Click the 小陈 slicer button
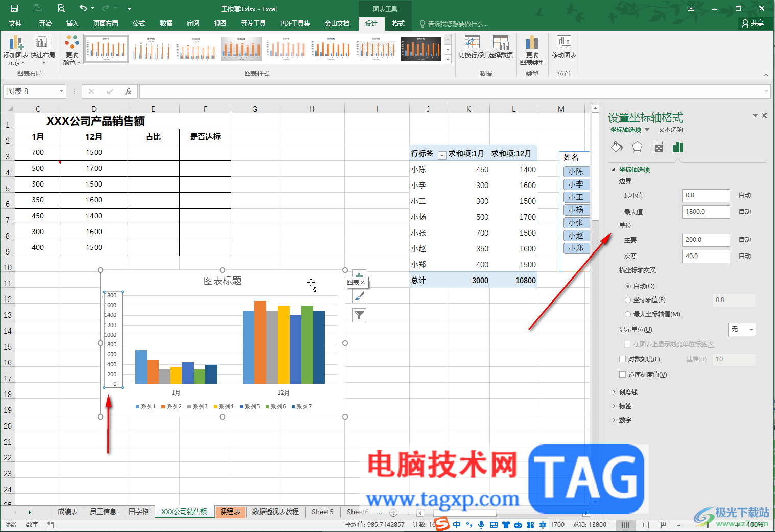This screenshot has height=532, width=775. 576,172
